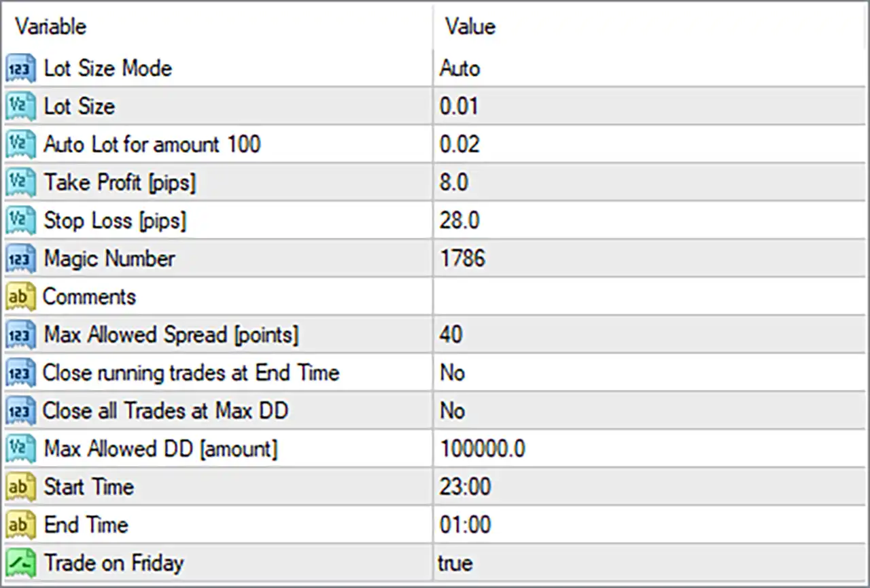Image resolution: width=870 pixels, height=588 pixels.
Task: Select the Stop Loss value 28.0
Action: pos(459,221)
